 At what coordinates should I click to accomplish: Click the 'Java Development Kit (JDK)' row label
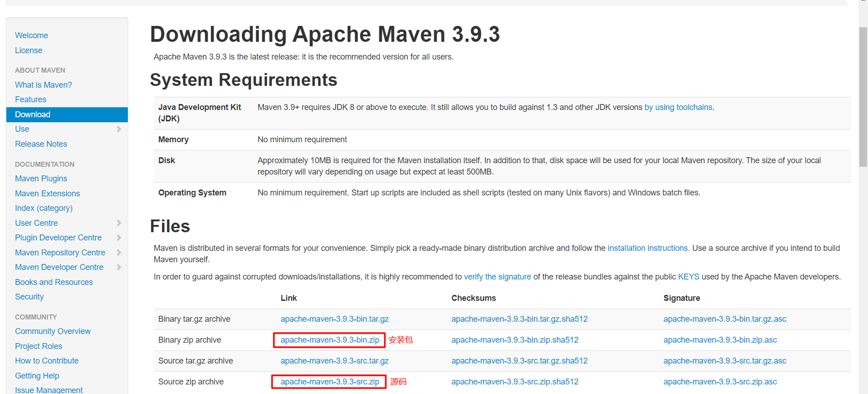200,113
